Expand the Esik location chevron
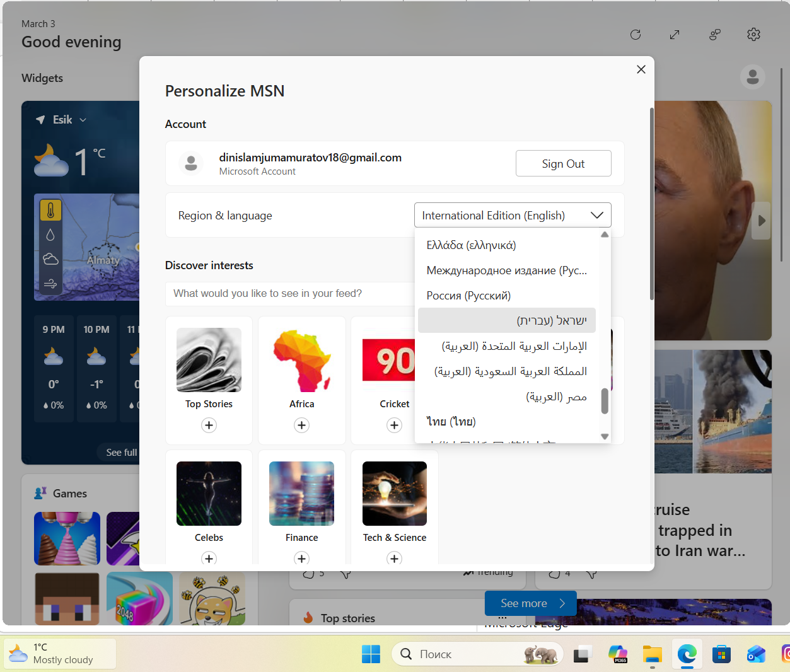The width and height of the screenshot is (790, 672). point(83,120)
